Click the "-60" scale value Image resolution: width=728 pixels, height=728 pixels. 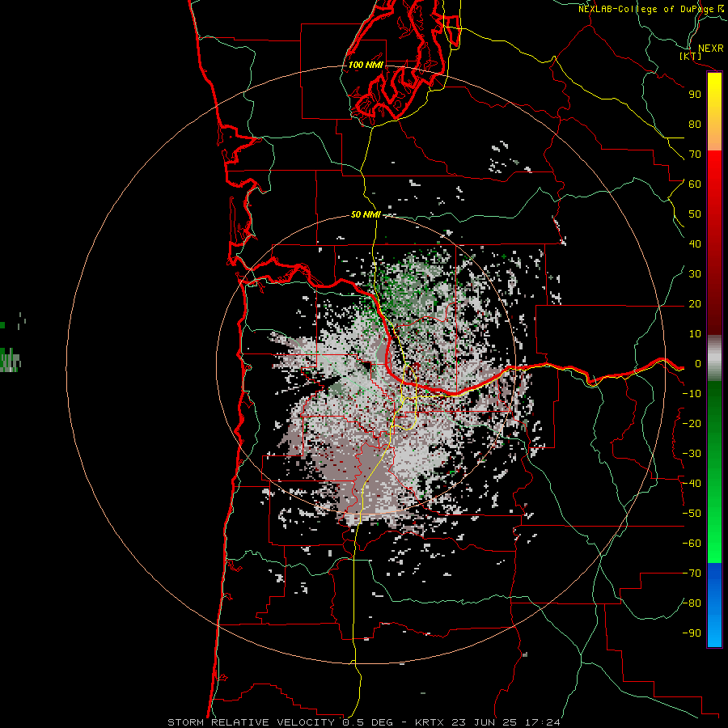pos(692,544)
